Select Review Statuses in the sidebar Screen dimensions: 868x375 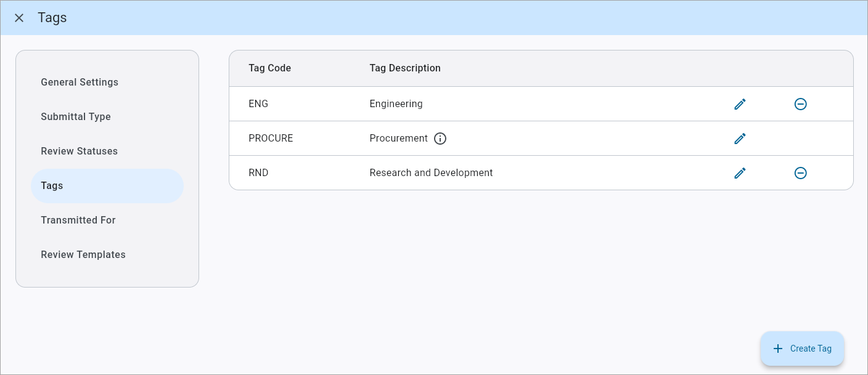[78, 151]
